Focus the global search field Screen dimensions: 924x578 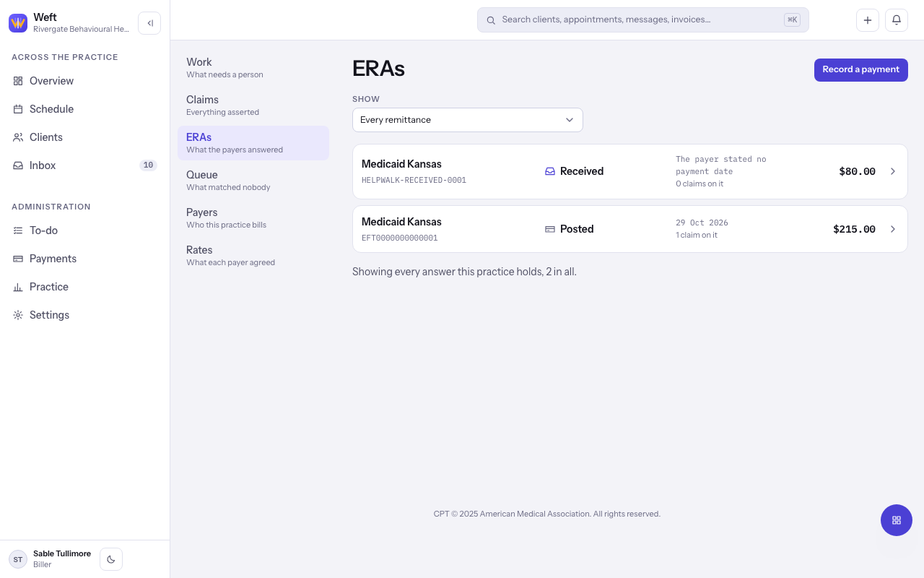(643, 20)
